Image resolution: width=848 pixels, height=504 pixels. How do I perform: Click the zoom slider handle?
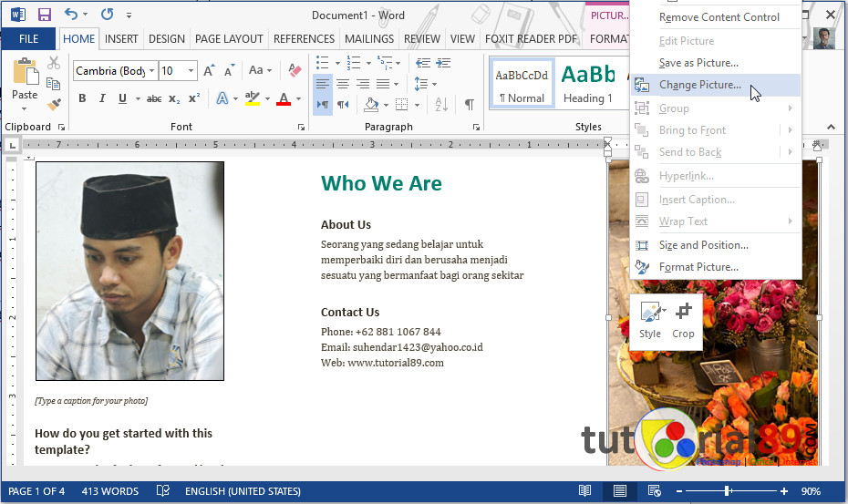coord(728,491)
